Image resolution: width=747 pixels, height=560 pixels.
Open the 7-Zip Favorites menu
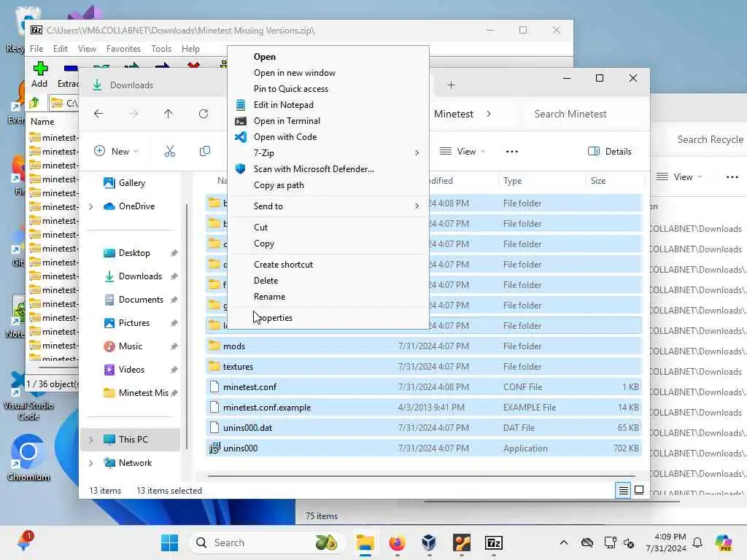coord(123,49)
